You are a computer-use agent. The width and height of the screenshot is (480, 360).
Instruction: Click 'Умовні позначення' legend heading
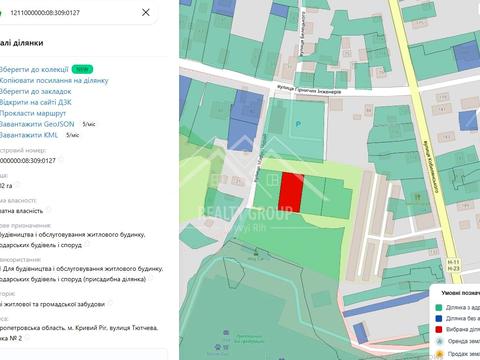[x=461, y=293]
